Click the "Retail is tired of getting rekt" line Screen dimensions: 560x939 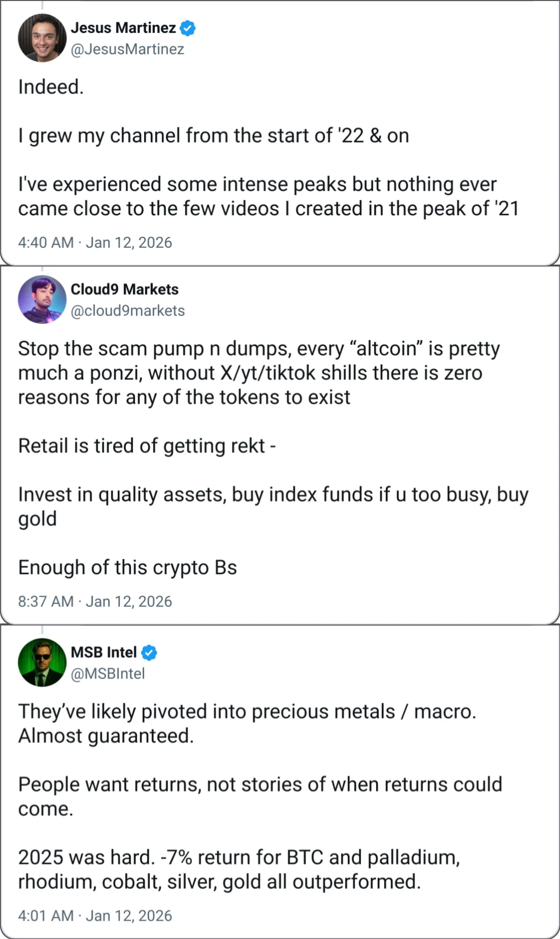click(147, 446)
